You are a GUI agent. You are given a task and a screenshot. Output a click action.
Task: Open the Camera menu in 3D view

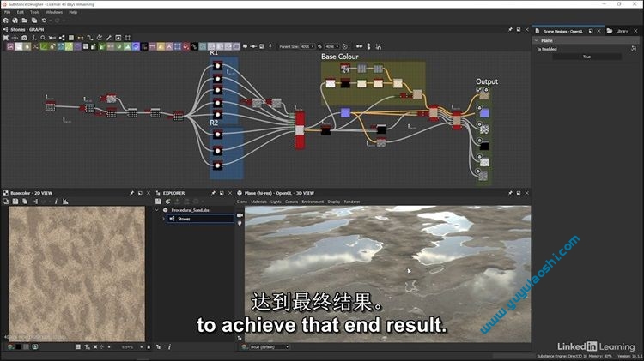tap(291, 202)
